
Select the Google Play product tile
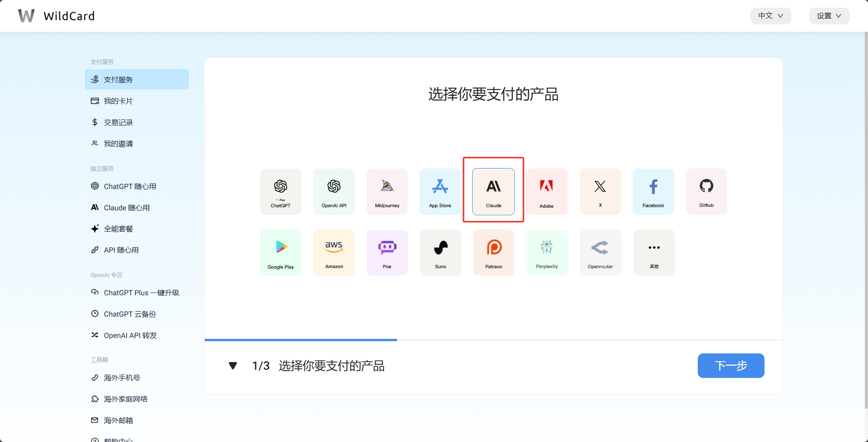pos(281,253)
